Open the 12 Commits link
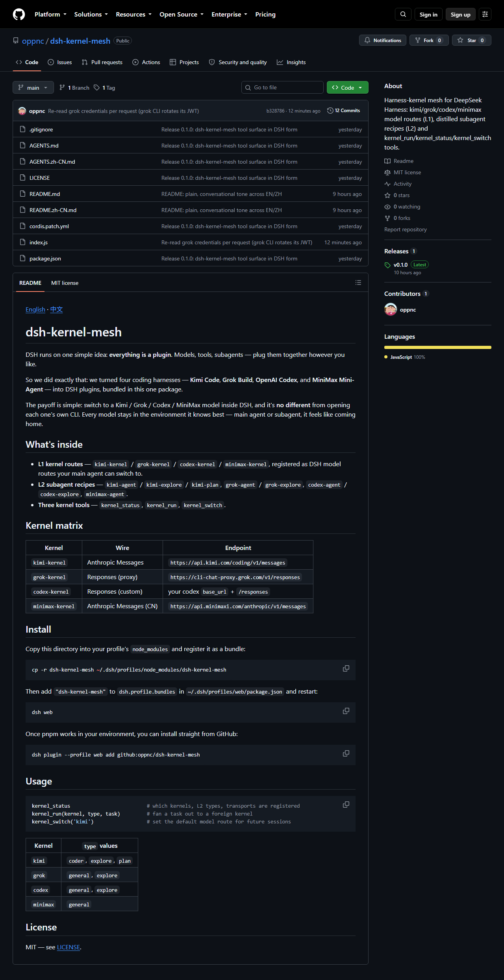This screenshot has height=980, width=504. point(343,111)
